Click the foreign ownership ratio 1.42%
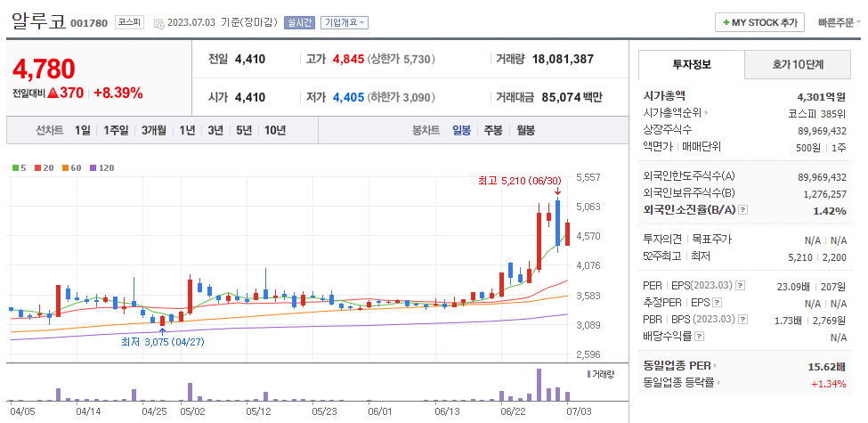Viewport: 868px width, 423px height. [829, 210]
